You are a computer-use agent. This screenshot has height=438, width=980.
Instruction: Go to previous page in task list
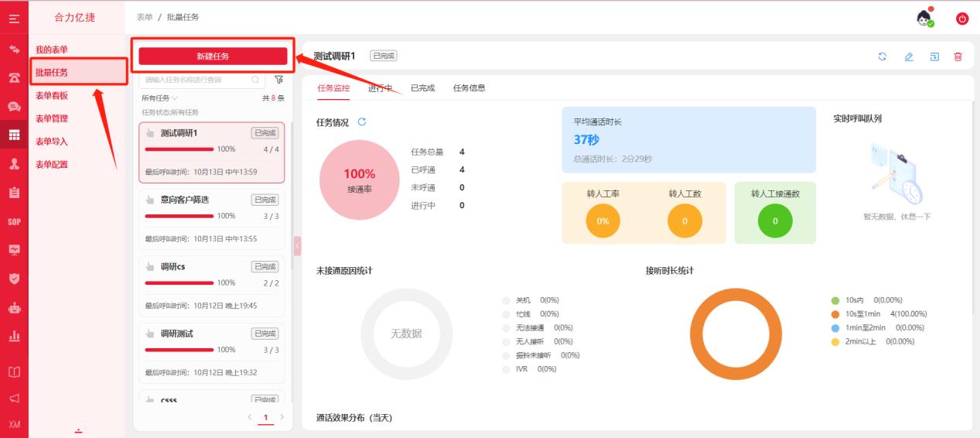[x=249, y=418]
